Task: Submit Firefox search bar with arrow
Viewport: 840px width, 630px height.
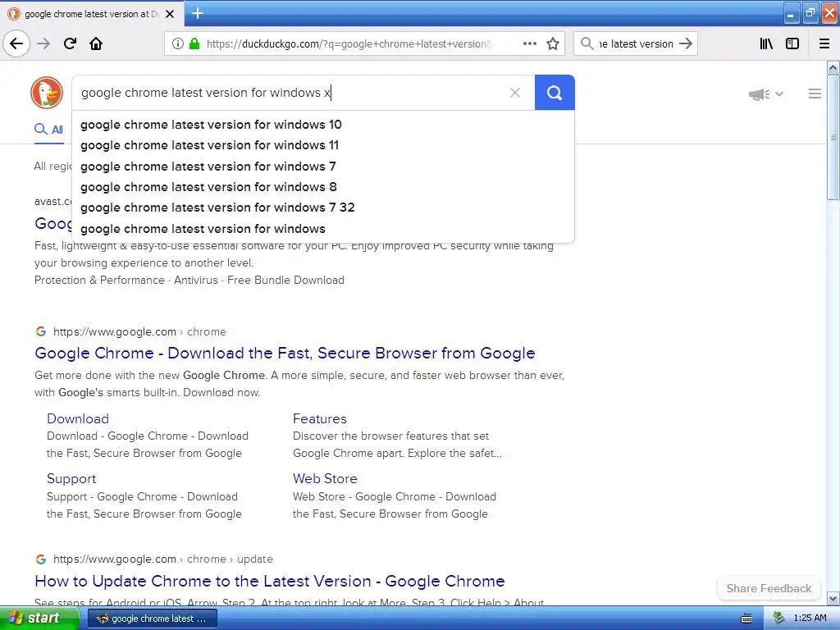Action: coord(686,43)
